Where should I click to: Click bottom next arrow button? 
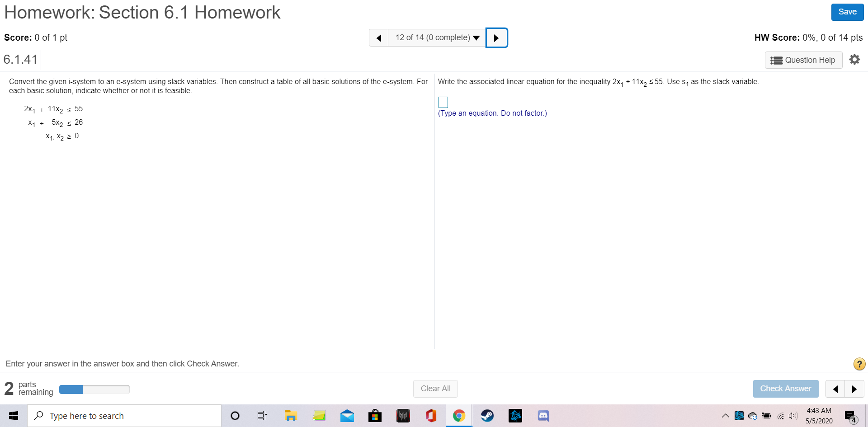(854, 389)
